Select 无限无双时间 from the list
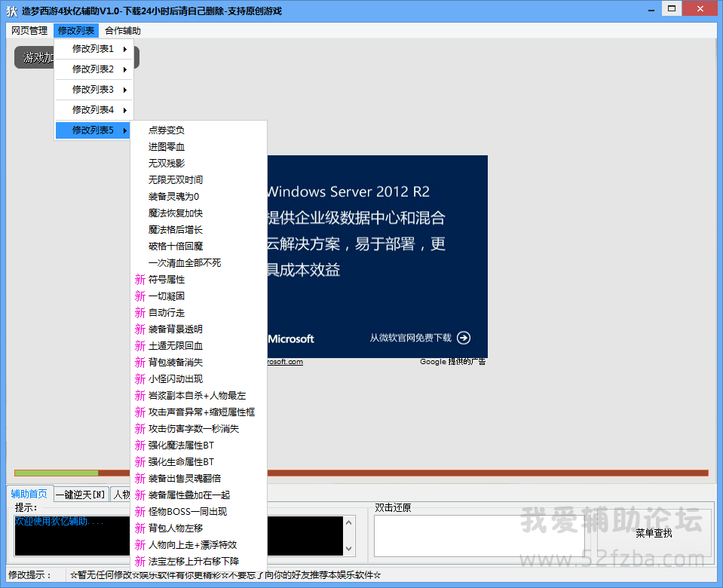 pyautogui.click(x=176, y=180)
